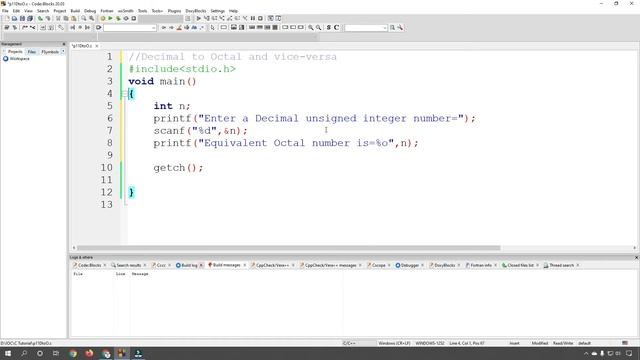Click the bold C toolbar icon
Screen dimensions: 640x360
(x=336, y=27)
